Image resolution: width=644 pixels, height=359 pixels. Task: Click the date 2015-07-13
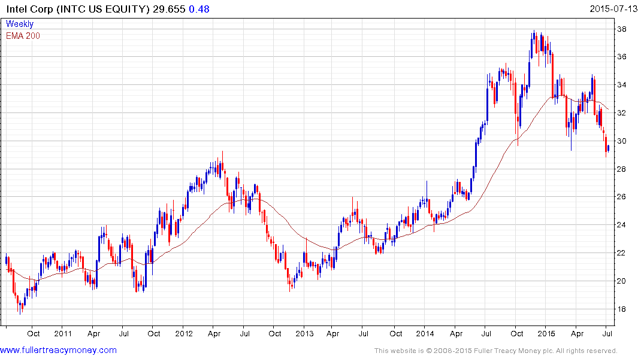[613, 8]
